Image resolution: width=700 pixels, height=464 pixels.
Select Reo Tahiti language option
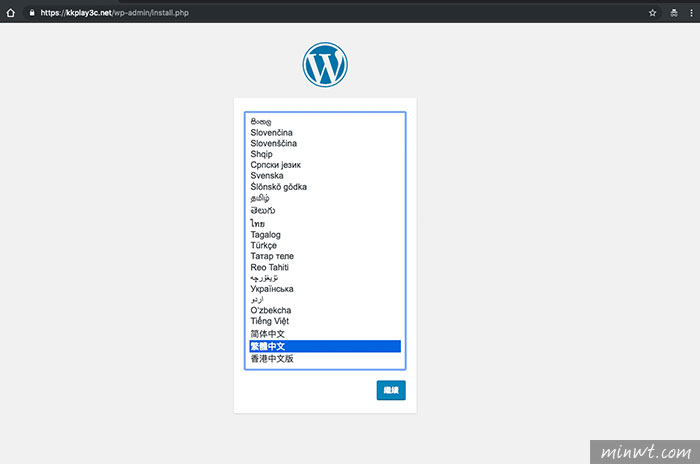325,267
